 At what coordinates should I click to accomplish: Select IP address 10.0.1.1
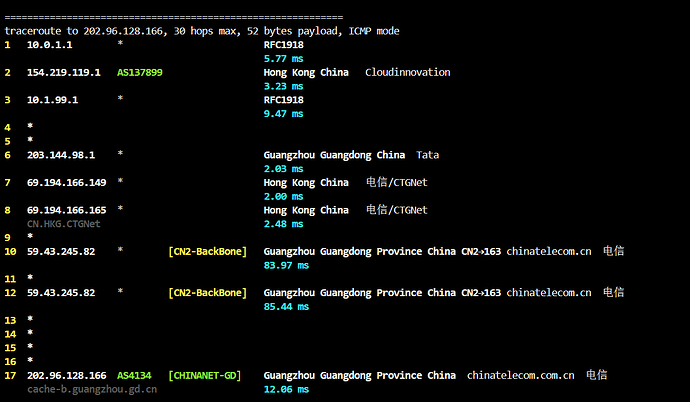(x=49, y=45)
